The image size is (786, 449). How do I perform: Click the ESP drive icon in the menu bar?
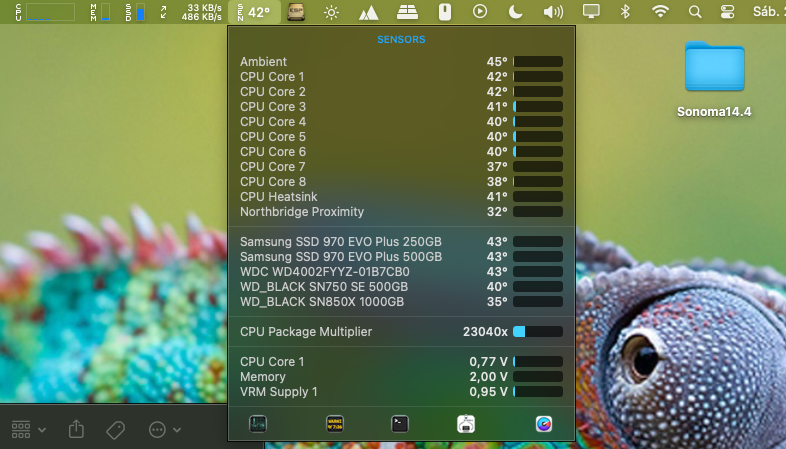coord(296,12)
